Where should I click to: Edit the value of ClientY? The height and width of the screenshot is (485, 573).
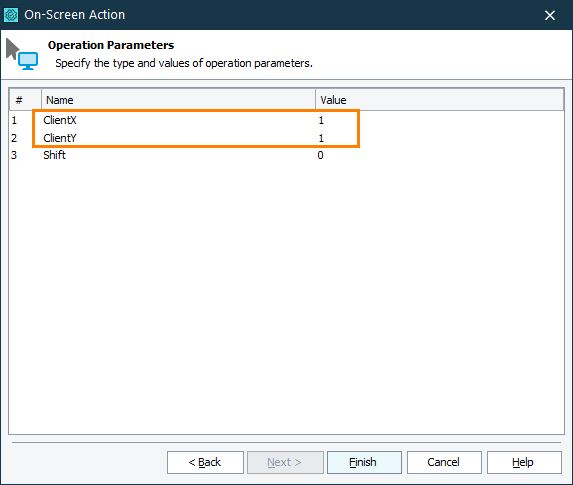point(440,138)
